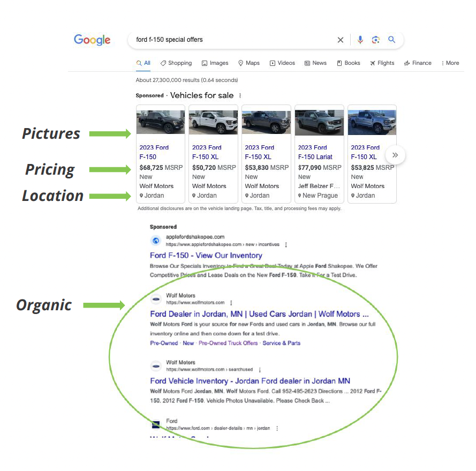Open Google Lens camera icon in search bar
476x471 pixels.
[376, 40]
